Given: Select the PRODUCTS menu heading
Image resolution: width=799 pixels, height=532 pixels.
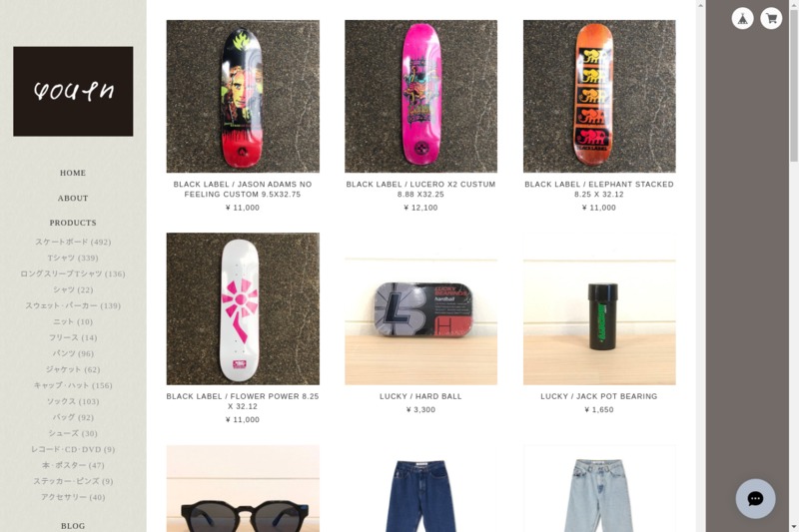Looking at the screenshot, I should [73, 223].
